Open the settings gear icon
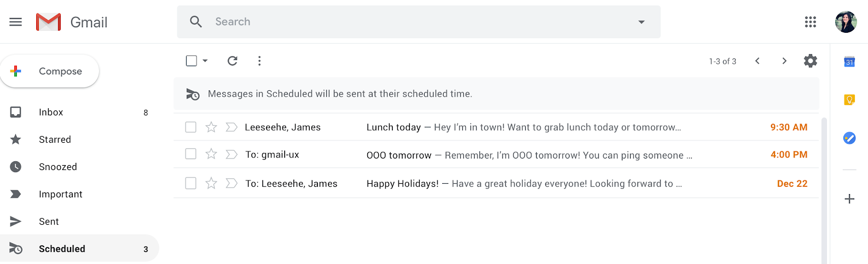The image size is (868, 264). coord(811,61)
